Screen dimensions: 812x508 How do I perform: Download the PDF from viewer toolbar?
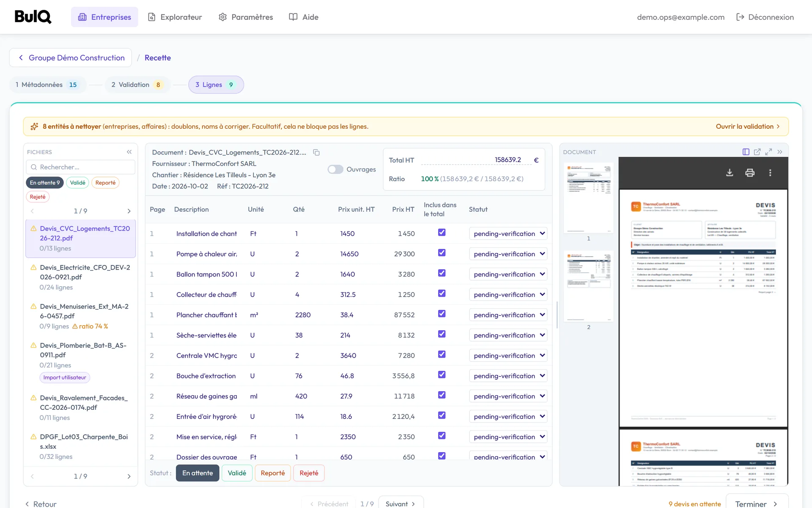(730, 173)
